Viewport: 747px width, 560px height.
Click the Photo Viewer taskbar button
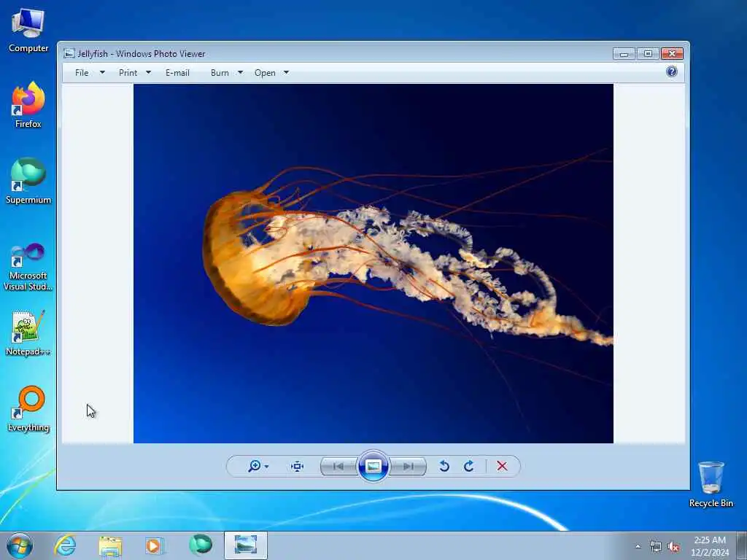(x=246, y=545)
